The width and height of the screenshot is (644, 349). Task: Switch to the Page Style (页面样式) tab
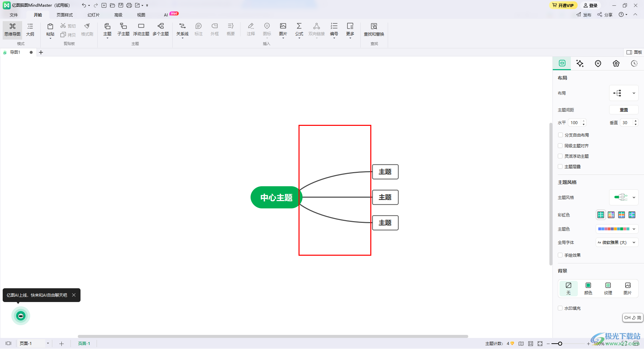pyautogui.click(x=65, y=15)
